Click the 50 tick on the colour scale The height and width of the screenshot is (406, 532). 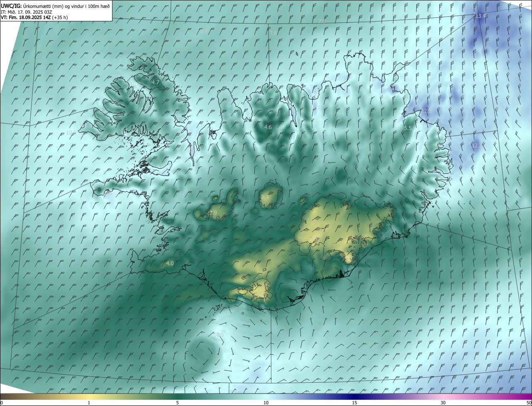pyautogui.click(x=529, y=403)
